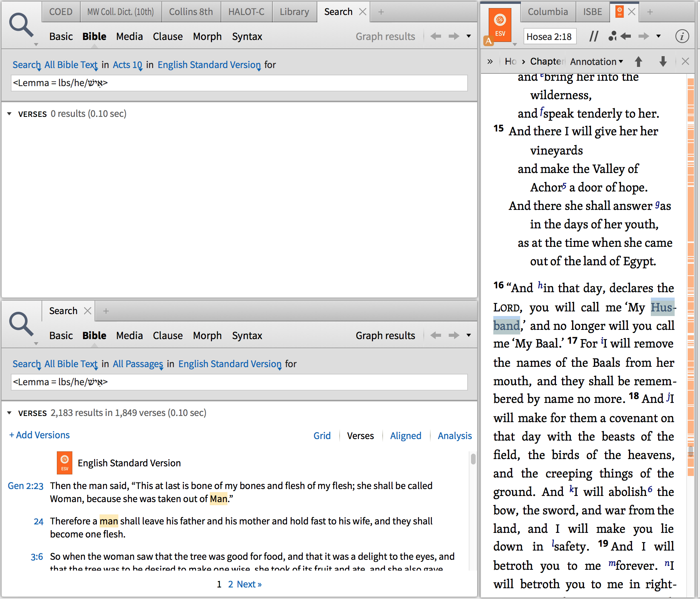Image resolution: width=700 pixels, height=599 pixels.
Task: Open the parallel resources icon in the ESV panel
Action: (594, 37)
